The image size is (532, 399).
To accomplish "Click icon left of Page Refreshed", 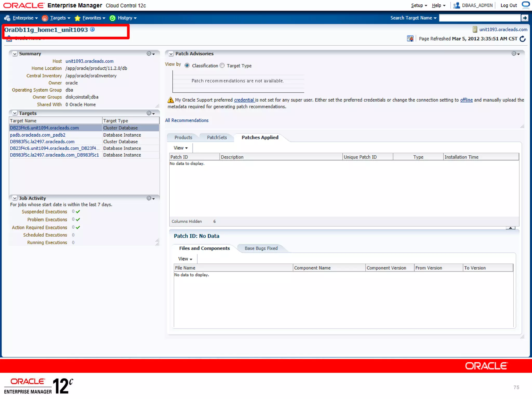I will (410, 39).
